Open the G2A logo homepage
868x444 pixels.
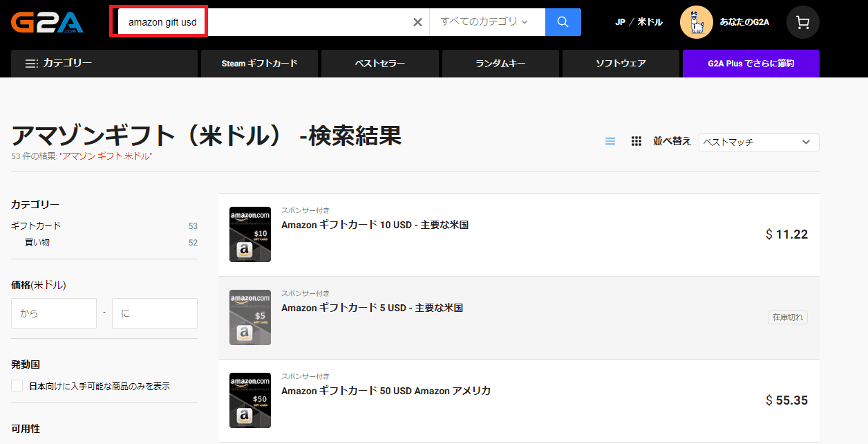tap(47, 21)
